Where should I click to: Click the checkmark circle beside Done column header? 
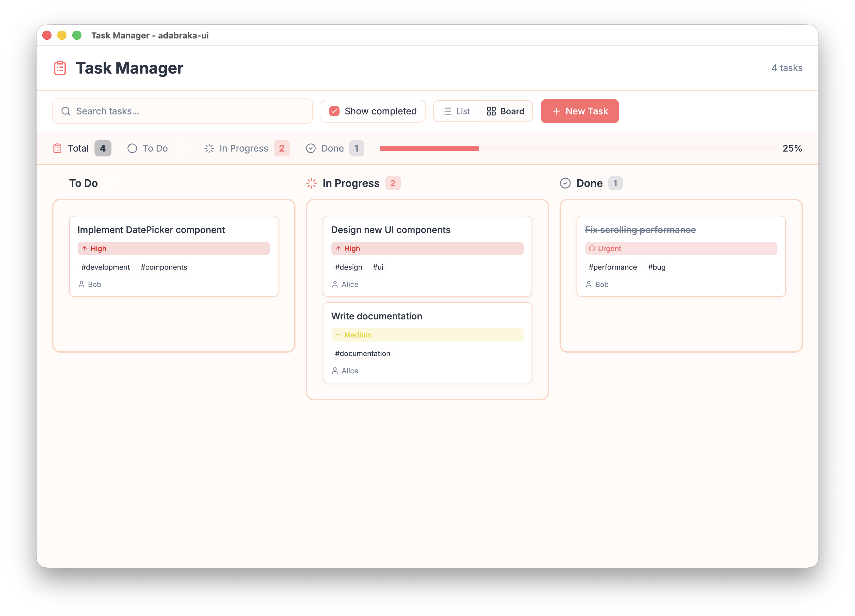[565, 183]
